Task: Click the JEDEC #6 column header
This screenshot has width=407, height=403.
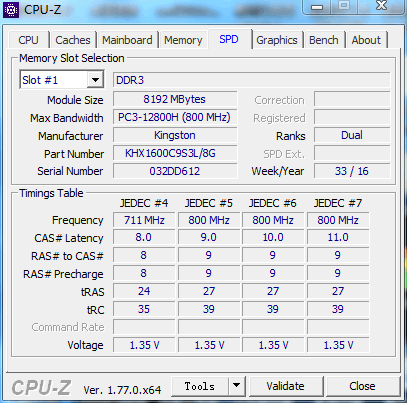Action: point(273,203)
